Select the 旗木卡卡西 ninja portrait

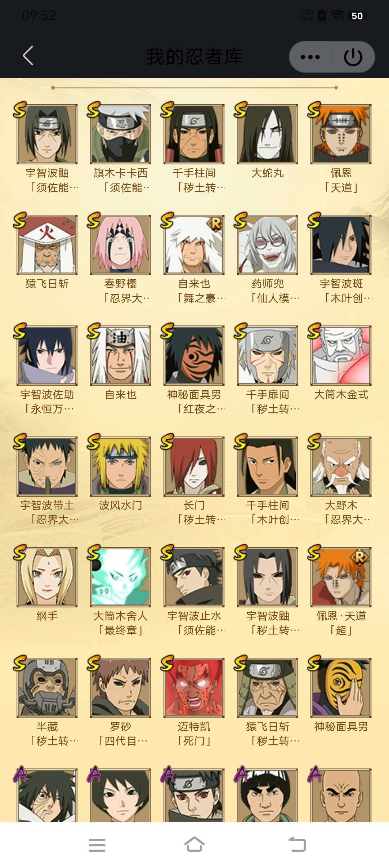click(121, 134)
